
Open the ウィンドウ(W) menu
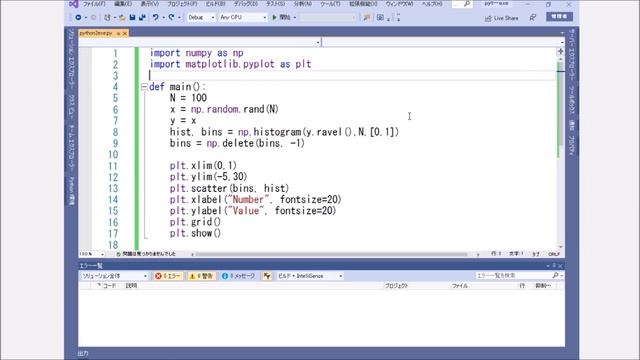[399, 4]
